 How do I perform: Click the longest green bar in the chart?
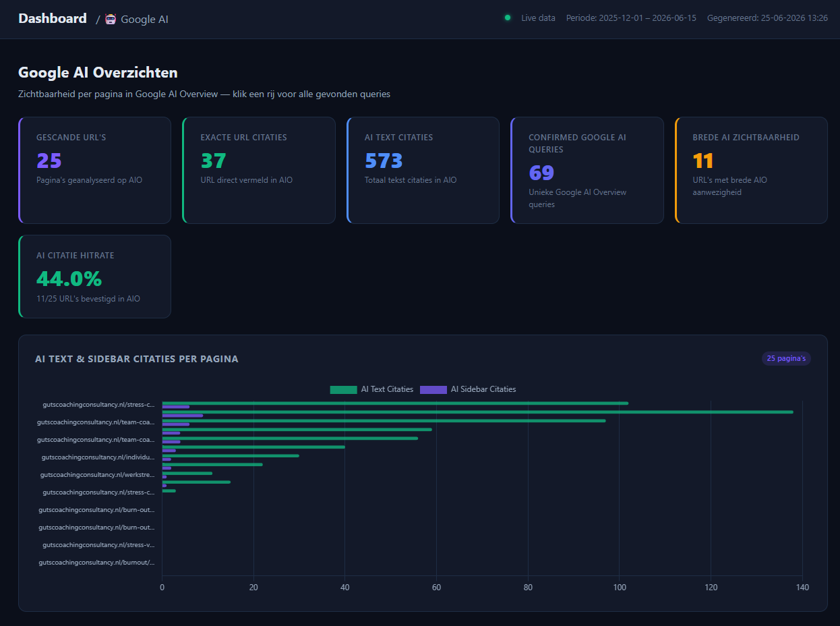477,411
